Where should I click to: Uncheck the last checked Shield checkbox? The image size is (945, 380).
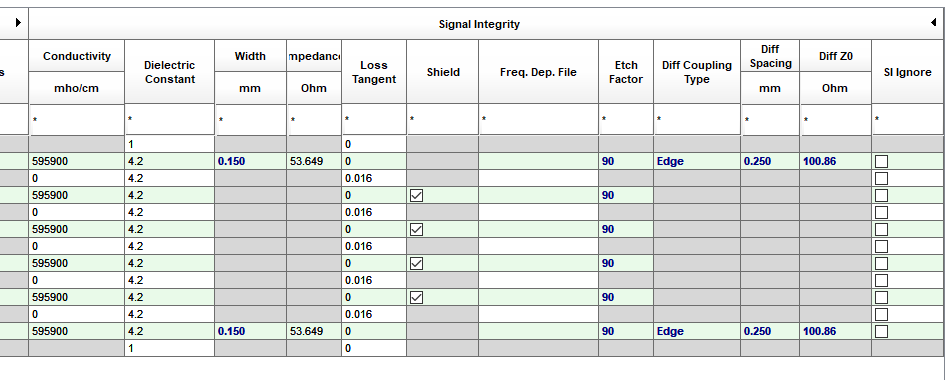point(416,297)
